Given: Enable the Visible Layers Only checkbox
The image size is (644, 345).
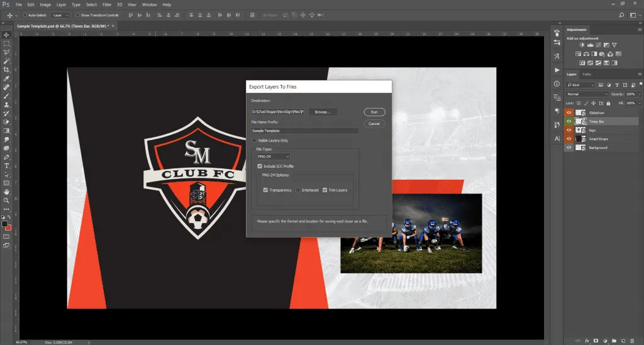Looking at the screenshot, I should [x=254, y=140].
